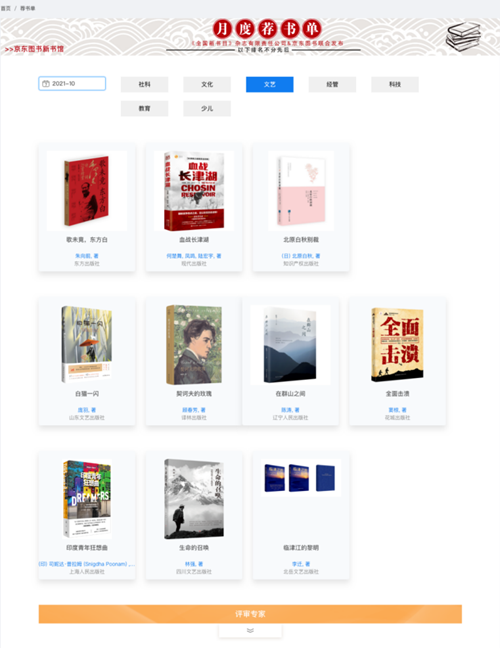Click the orange 评审专家 banner
Viewport: 500px width, 648px height.
click(x=250, y=614)
